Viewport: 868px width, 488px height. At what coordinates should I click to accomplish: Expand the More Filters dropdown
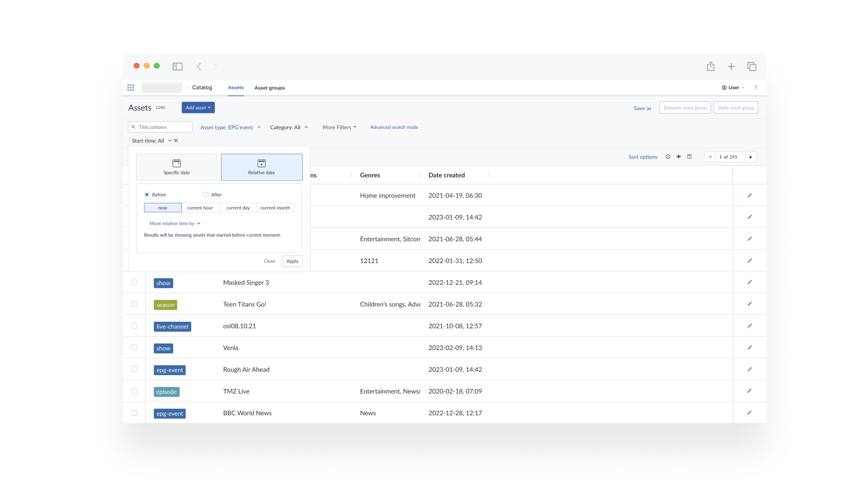[338, 127]
